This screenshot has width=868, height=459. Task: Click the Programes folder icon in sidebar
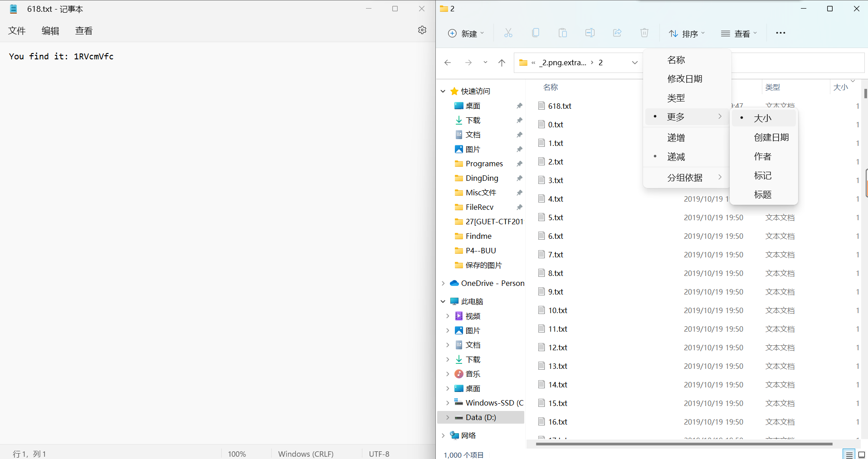pos(459,164)
